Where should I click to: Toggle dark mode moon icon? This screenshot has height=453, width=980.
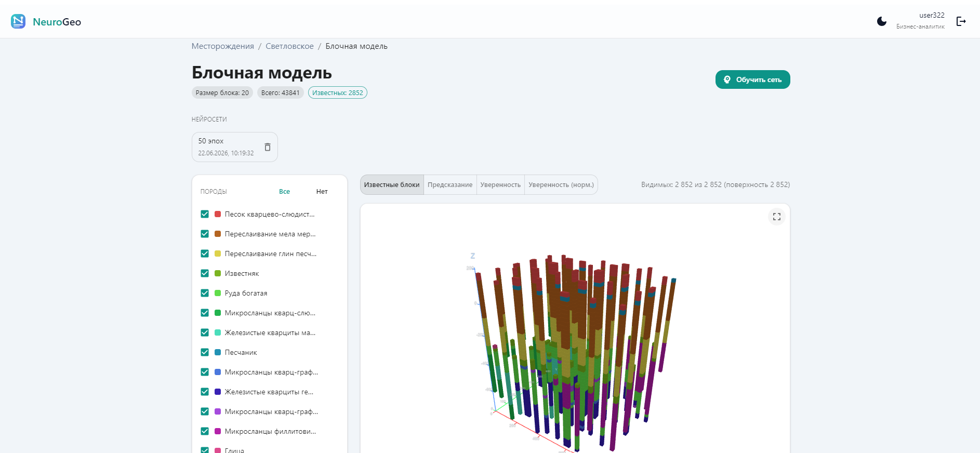coord(882,21)
